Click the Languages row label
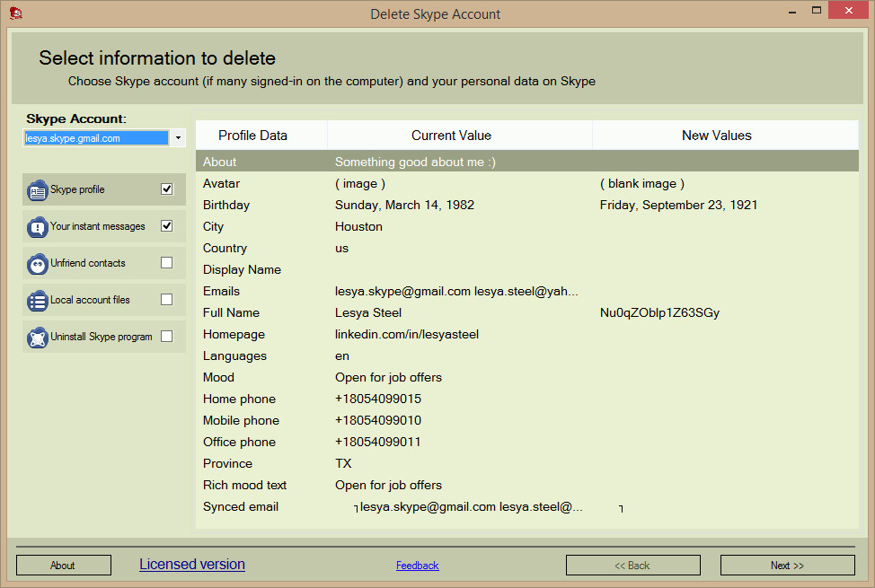Viewport: 875px width, 588px height. click(x=235, y=355)
